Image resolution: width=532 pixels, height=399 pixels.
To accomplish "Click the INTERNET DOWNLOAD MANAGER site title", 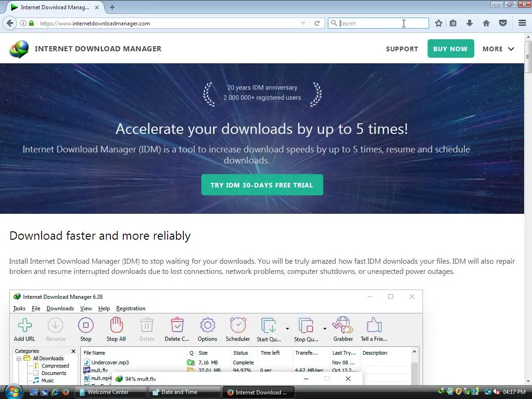I will [x=98, y=49].
